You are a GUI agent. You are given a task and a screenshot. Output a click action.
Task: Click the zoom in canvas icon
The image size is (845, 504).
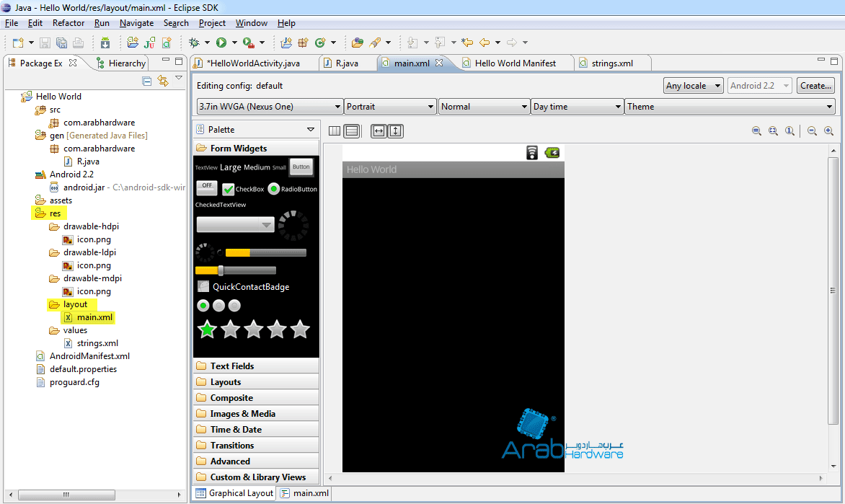pos(829,131)
